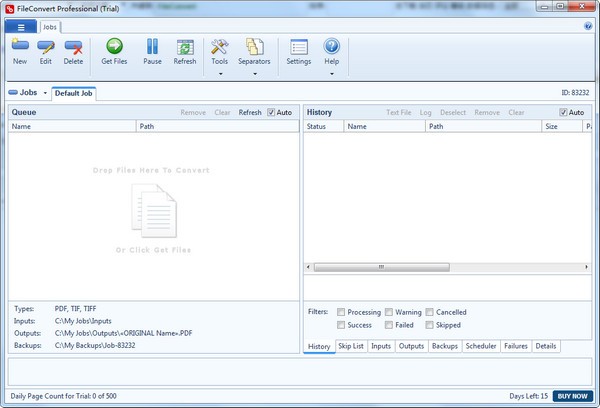Click Remove in the History header
Image resolution: width=600 pixels, height=408 pixels.
tap(487, 113)
